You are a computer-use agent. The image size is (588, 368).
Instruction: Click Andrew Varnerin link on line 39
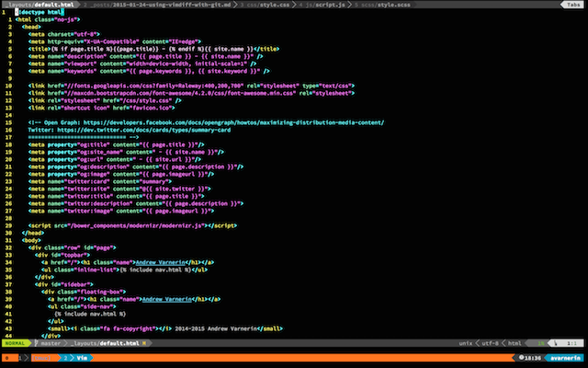click(x=167, y=299)
